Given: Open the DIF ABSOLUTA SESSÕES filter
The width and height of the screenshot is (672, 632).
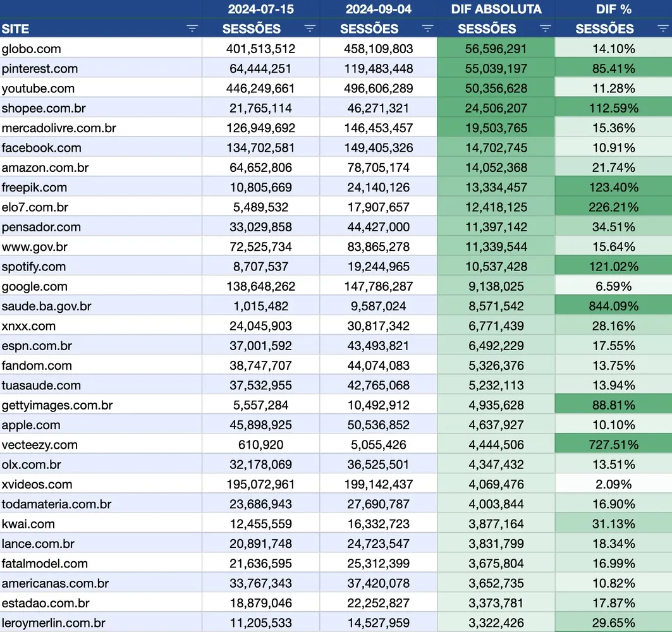Looking at the screenshot, I should point(545,28).
